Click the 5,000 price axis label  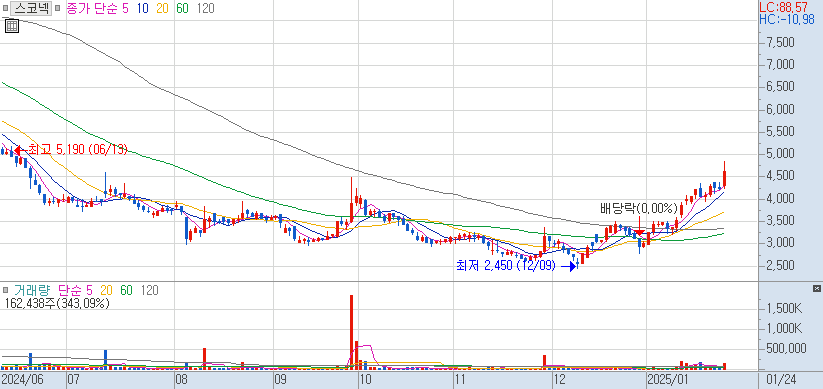780,154
